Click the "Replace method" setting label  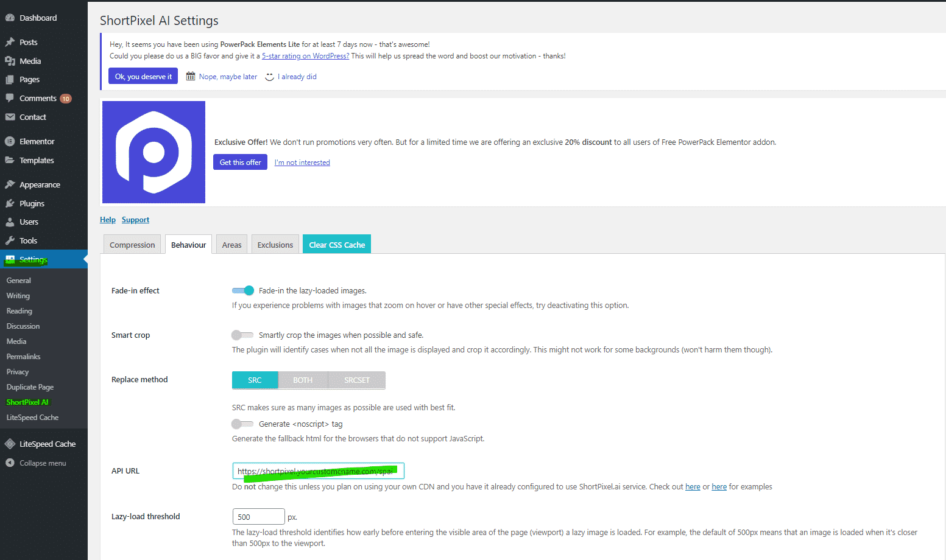[x=139, y=380]
